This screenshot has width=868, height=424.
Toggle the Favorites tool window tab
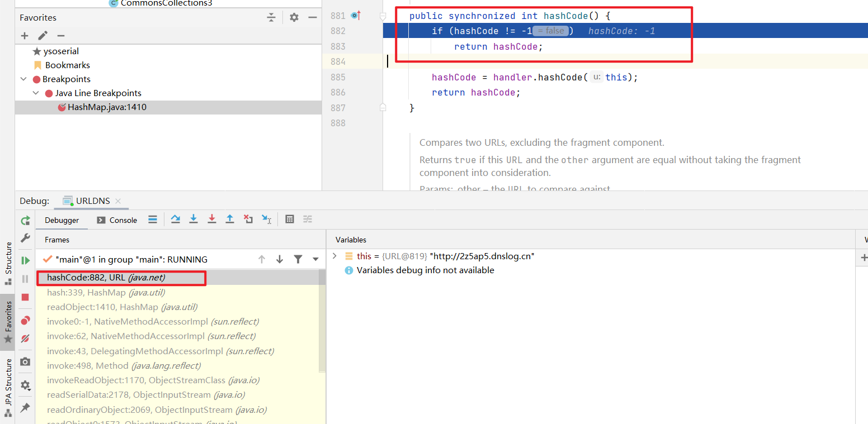pyautogui.click(x=8, y=322)
